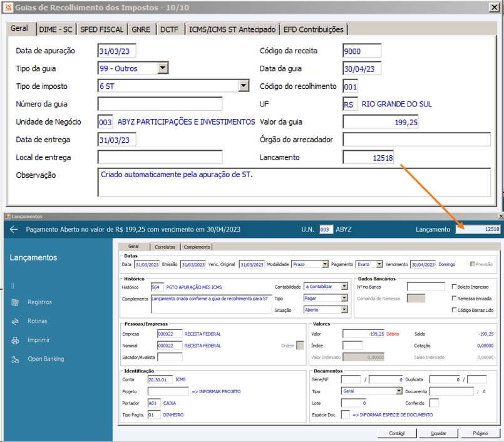Expand the Situação Aberto dropdown
504x442 pixels.
click(x=344, y=309)
